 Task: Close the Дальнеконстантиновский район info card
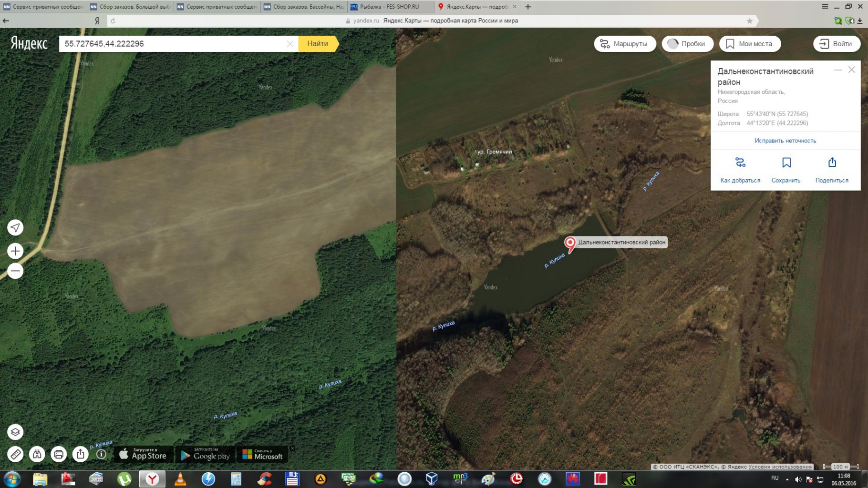pos(851,70)
